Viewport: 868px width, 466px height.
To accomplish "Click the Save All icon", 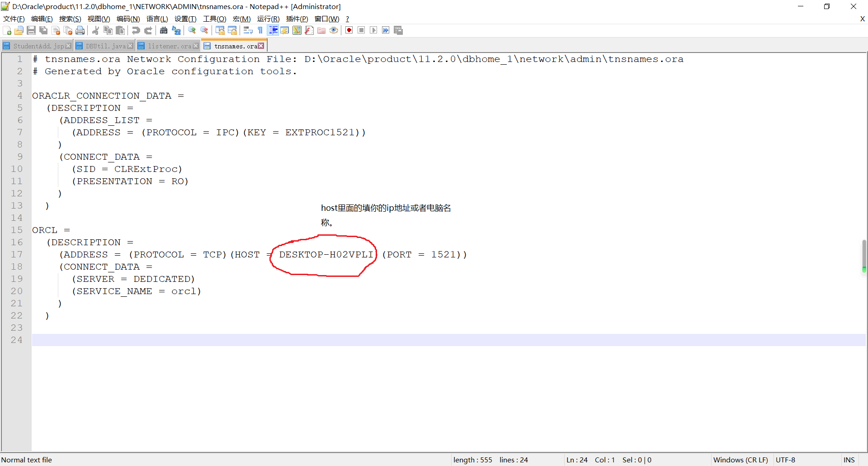I will click(43, 30).
